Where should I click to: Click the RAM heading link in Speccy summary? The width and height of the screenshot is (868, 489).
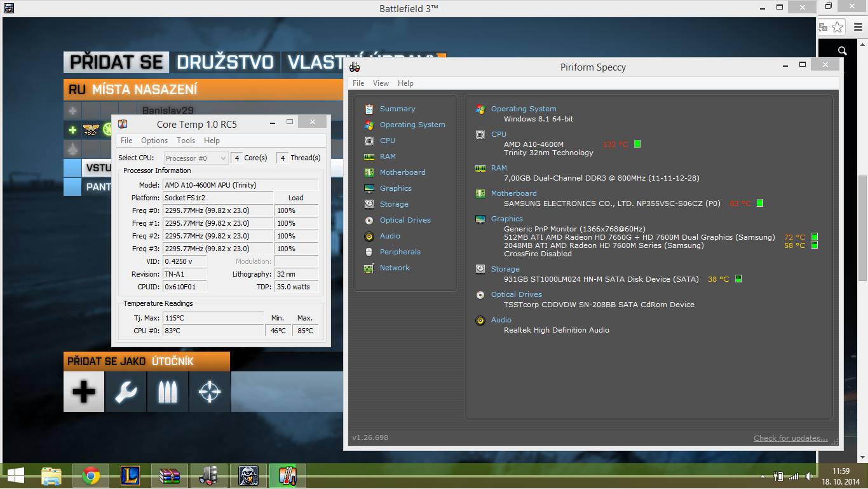pyautogui.click(x=499, y=168)
